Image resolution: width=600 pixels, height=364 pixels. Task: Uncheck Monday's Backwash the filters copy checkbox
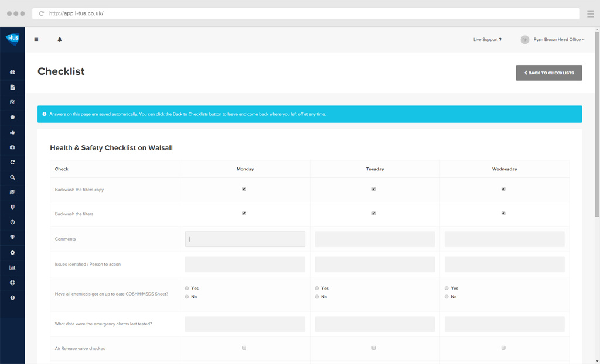pyautogui.click(x=244, y=189)
